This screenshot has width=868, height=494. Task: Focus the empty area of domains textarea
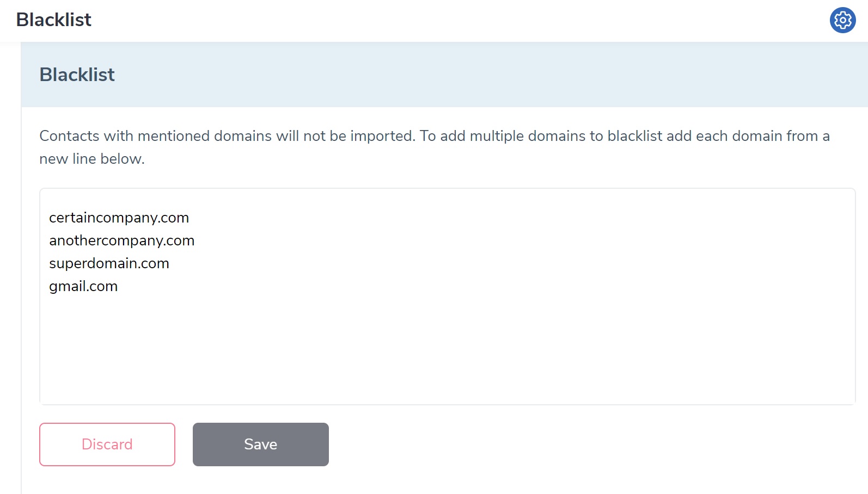pos(447,348)
